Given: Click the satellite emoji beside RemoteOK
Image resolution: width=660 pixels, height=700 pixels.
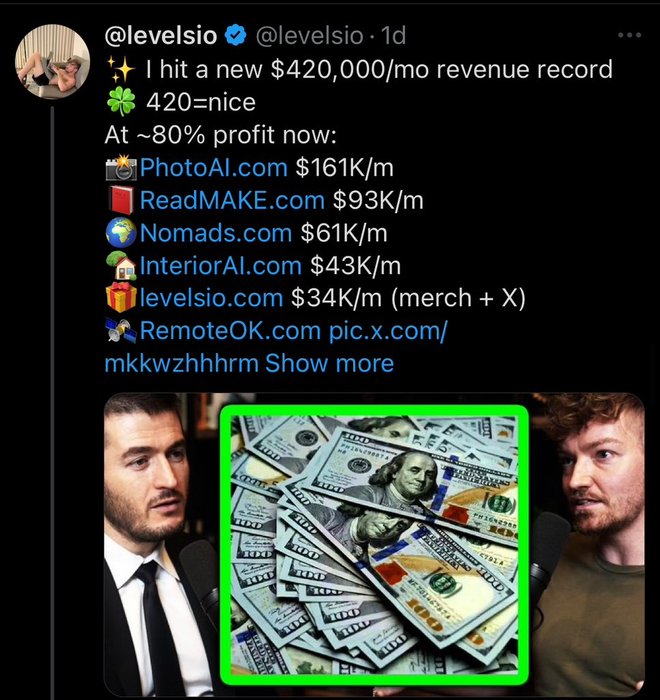Looking at the screenshot, I should 121,331.
